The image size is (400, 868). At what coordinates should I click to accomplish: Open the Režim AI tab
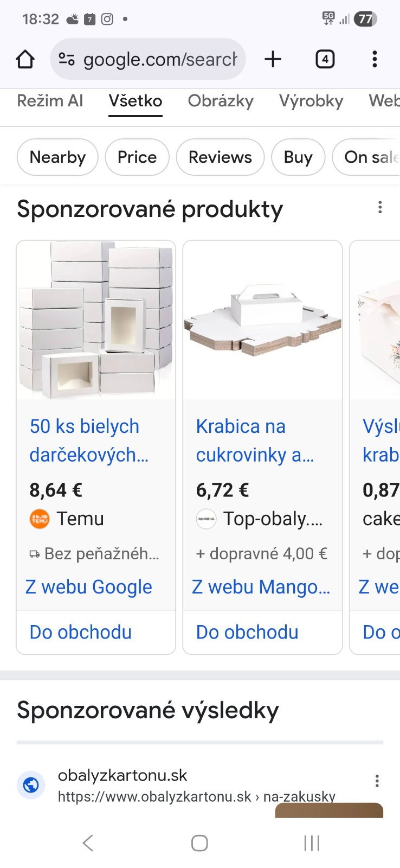click(50, 101)
